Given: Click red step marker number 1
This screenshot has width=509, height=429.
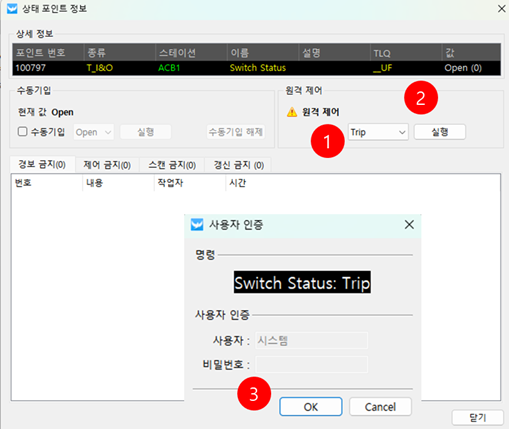Looking at the screenshot, I should coord(327,141).
